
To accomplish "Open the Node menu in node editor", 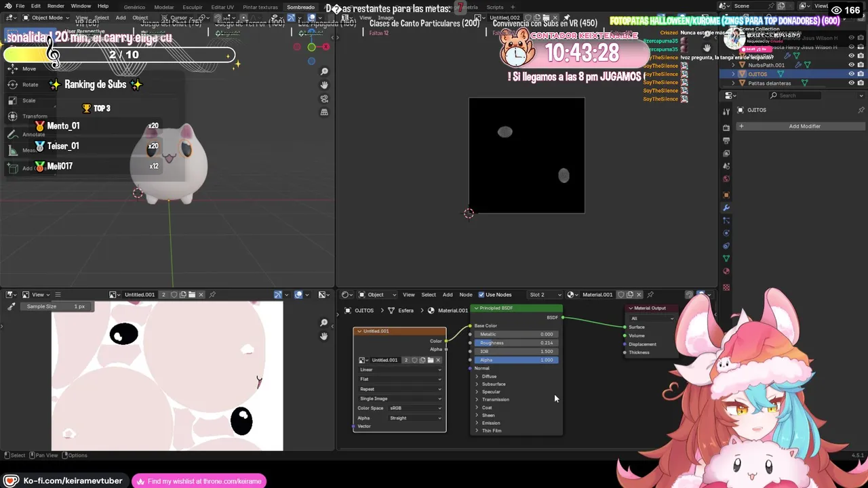I will tap(466, 295).
